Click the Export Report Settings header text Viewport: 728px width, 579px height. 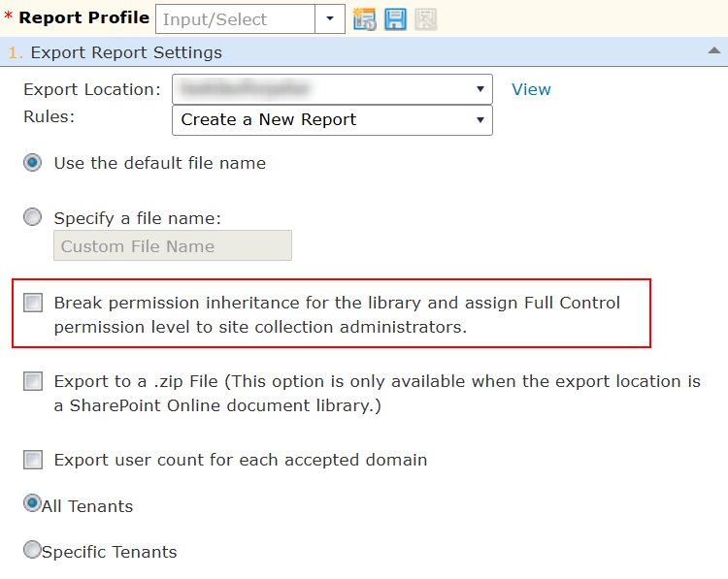coord(126,52)
